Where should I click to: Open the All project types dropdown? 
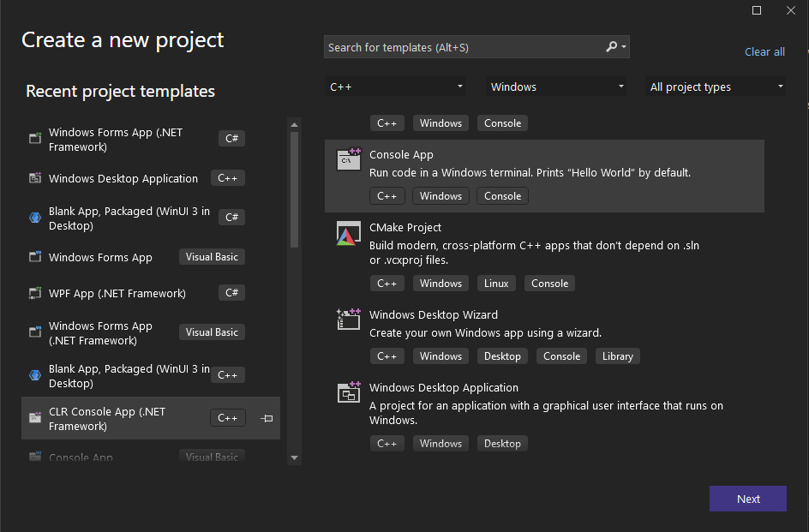[715, 87]
